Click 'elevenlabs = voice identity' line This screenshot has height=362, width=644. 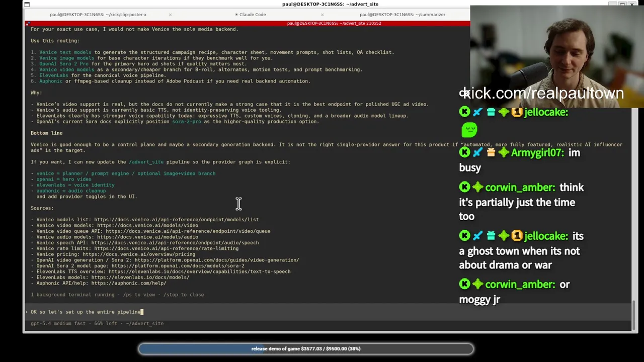click(75, 185)
